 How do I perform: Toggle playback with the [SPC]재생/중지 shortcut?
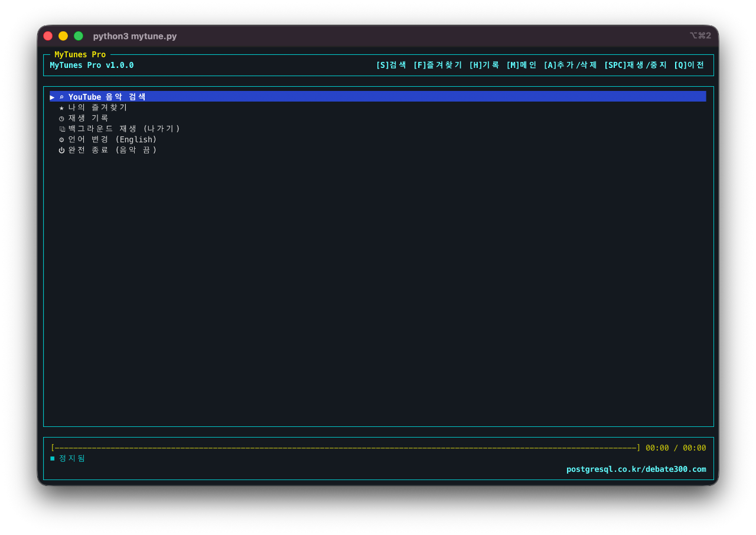tap(635, 65)
